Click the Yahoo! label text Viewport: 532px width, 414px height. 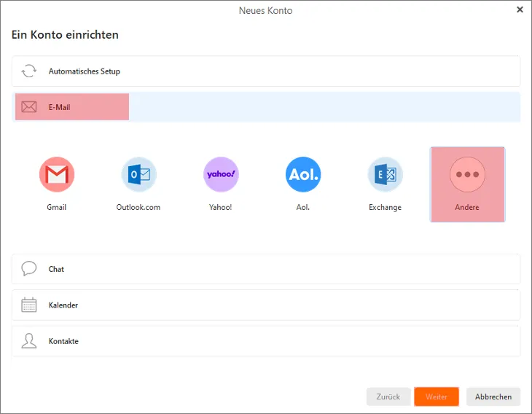click(x=221, y=207)
